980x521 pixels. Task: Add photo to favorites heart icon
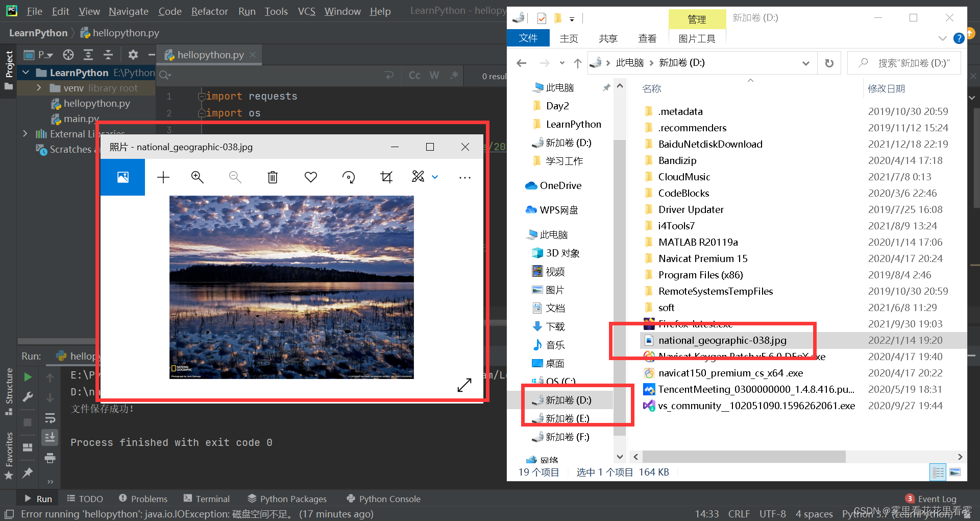(311, 177)
